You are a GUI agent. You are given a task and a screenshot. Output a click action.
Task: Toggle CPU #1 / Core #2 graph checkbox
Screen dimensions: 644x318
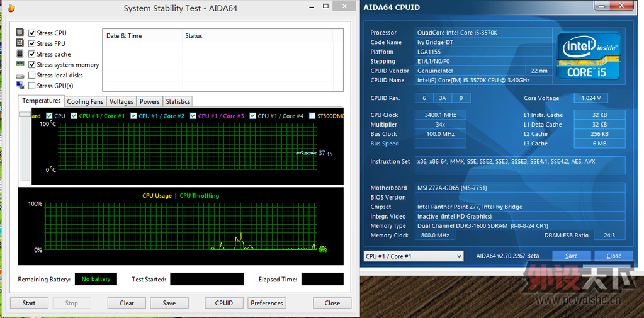(x=133, y=116)
